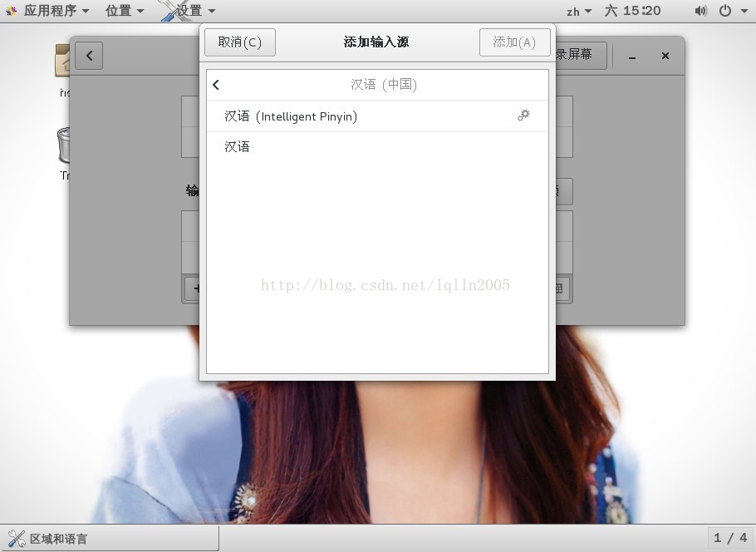
Task: Click back button in Settings window header
Action: pos(89,56)
